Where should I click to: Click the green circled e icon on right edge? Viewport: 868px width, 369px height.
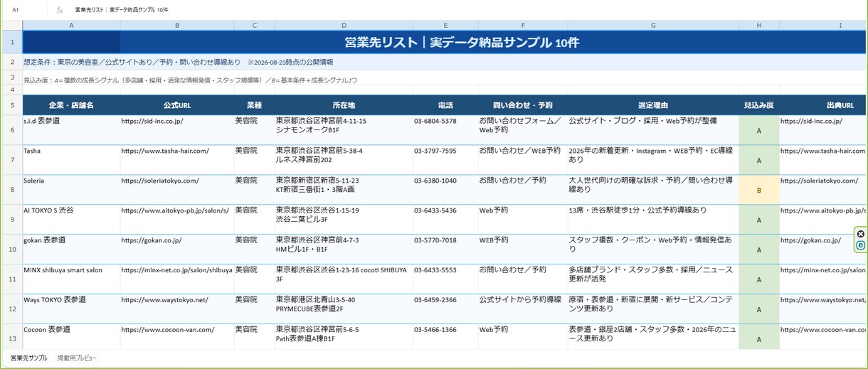click(860, 245)
